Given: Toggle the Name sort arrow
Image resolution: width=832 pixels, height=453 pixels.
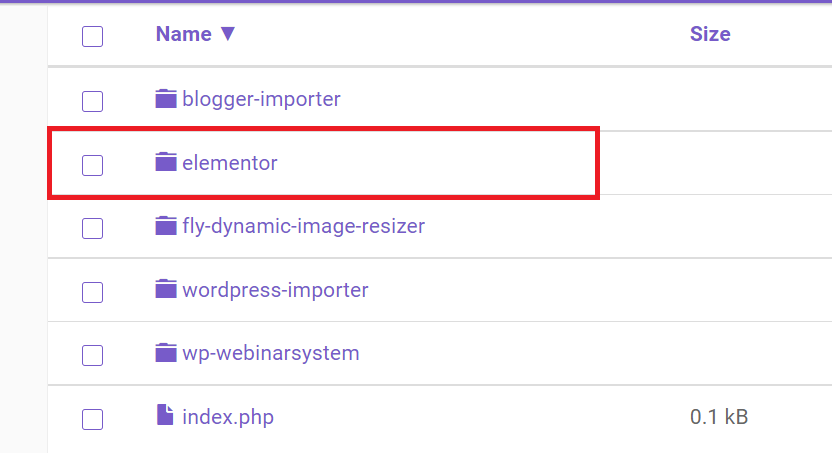Looking at the screenshot, I should tap(228, 34).
